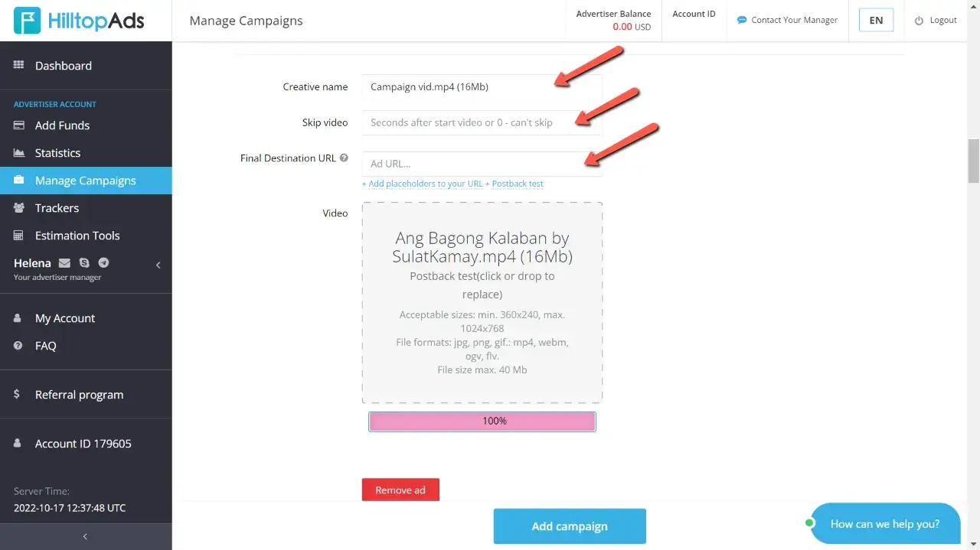980x550 pixels.
Task: Click the pink 100% upload progress bar
Action: [x=482, y=421]
